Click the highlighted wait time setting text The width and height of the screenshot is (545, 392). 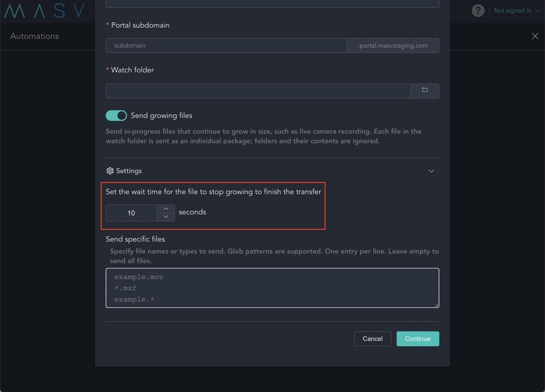point(213,192)
